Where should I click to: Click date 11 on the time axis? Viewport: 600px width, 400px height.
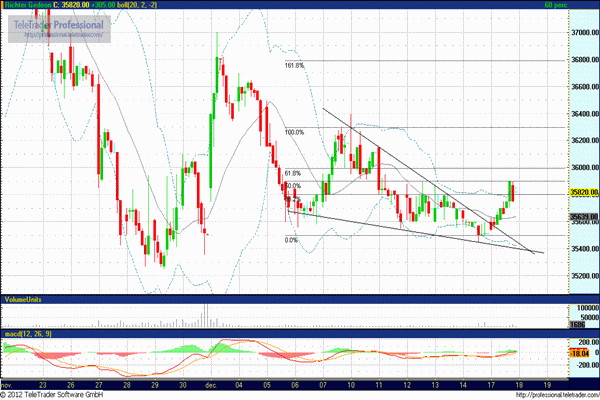tap(379, 385)
